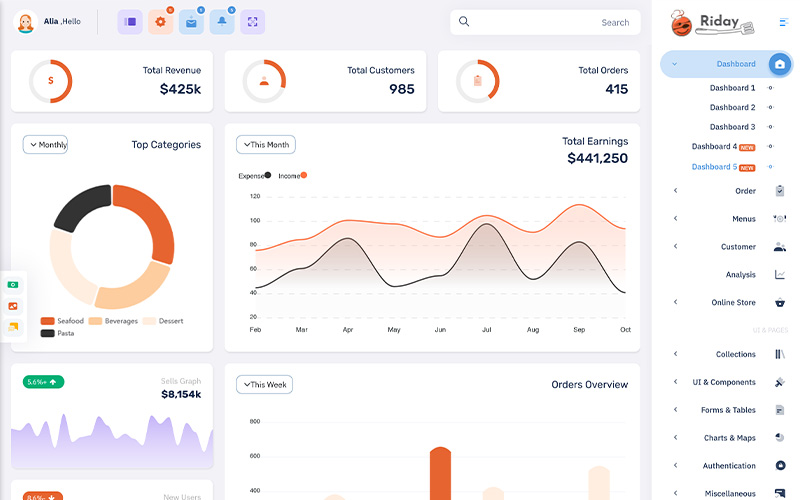Toggle Beverages legend swatch
The width and height of the screenshot is (800, 500).
pos(95,321)
